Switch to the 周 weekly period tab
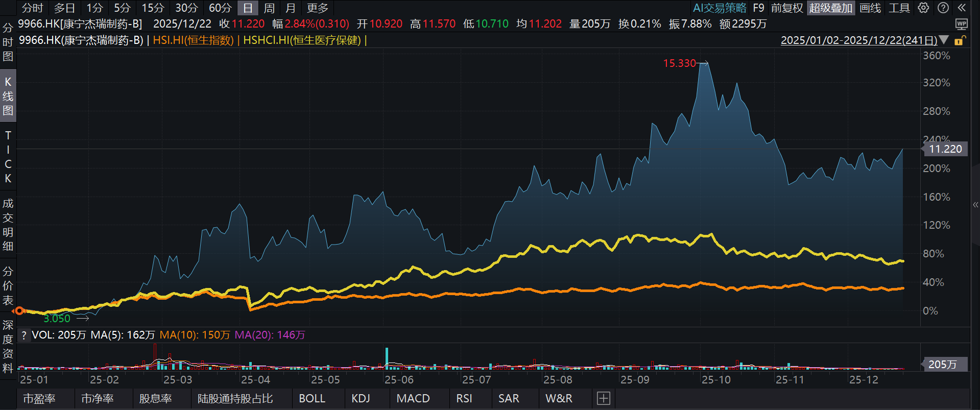This screenshot has width=980, height=410. coord(269,8)
